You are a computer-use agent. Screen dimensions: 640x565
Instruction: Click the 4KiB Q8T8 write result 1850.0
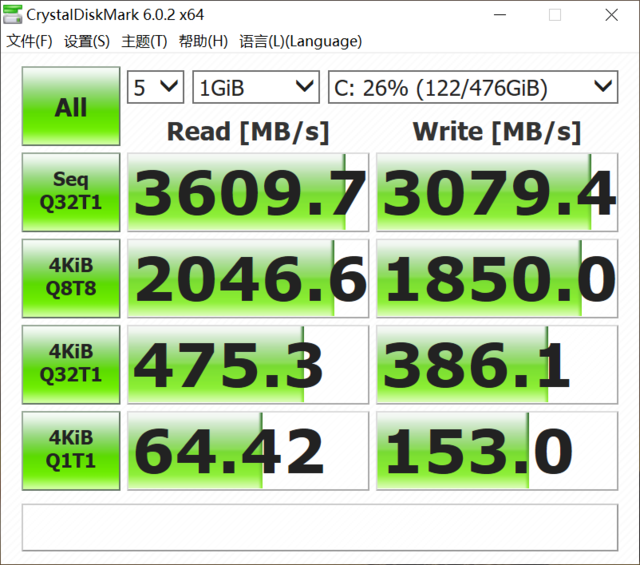[497, 278]
